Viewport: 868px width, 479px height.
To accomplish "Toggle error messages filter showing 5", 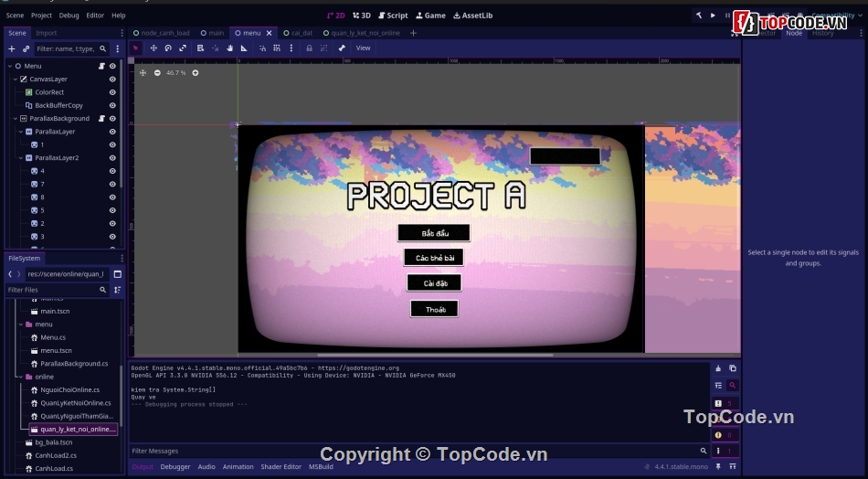I will pyautogui.click(x=724, y=404).
